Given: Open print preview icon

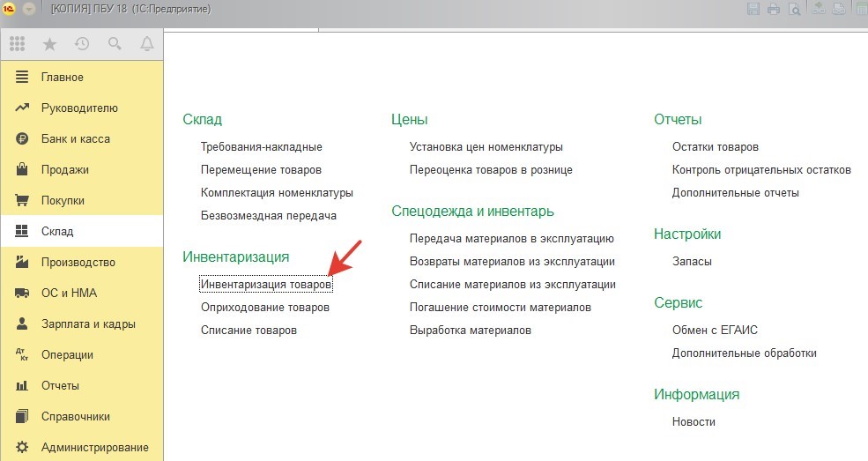Looking at the screenshot, I should 795,9.
